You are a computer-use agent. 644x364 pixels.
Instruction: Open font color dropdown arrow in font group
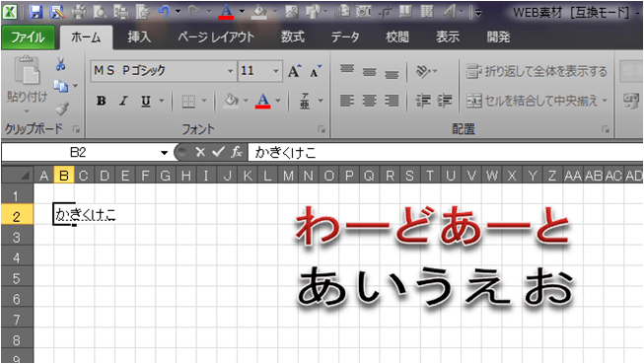(x=278, y=101)
